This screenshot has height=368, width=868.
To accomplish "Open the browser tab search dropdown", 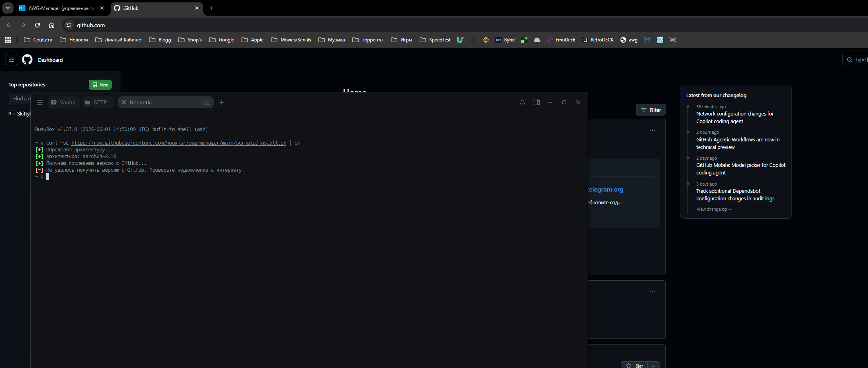I will pos(8,8).
